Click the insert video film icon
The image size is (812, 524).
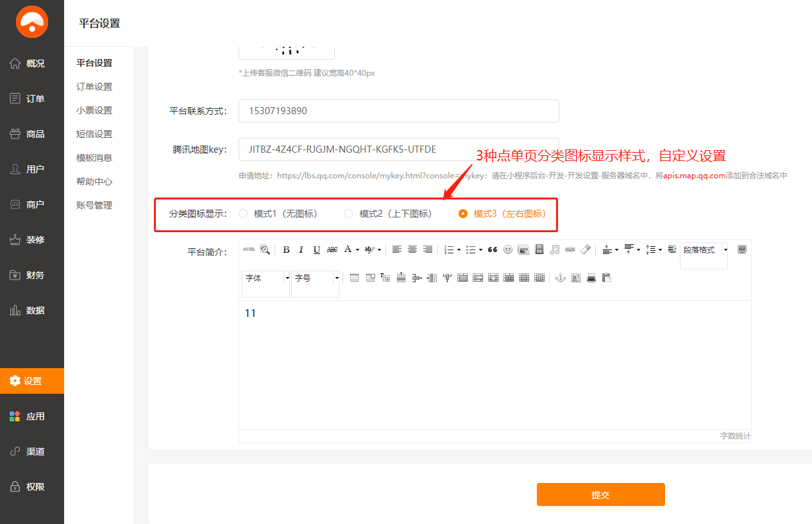[539, 249]
